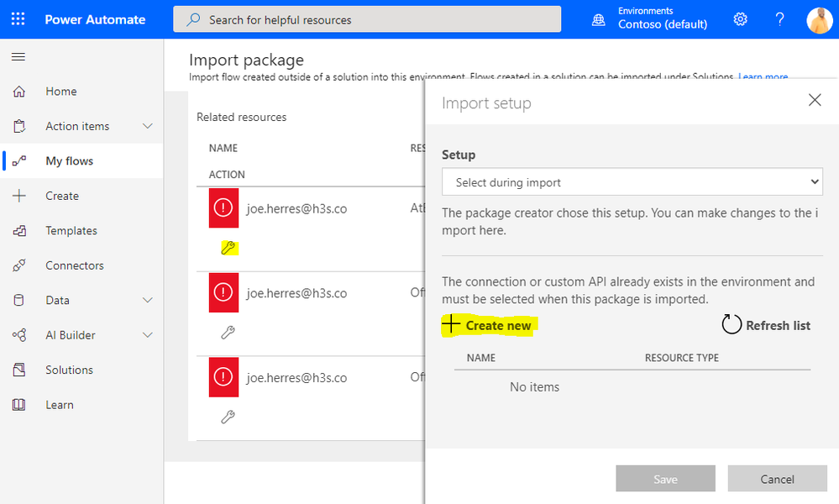The height and width of the screenshot is (504, 839).
Task: Open the Environments picker
Action: pyautogui.click(x=652, y=19)
